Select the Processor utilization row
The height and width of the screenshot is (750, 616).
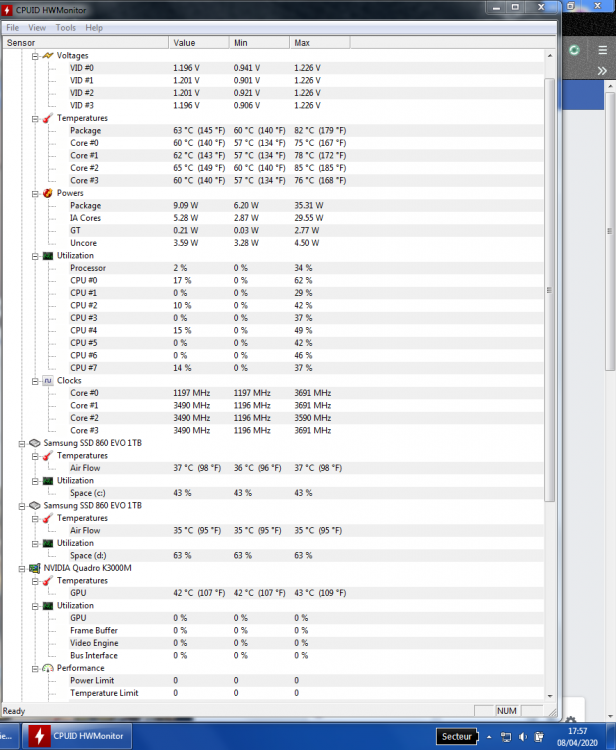pyautogui.click(x=306, y=268)
